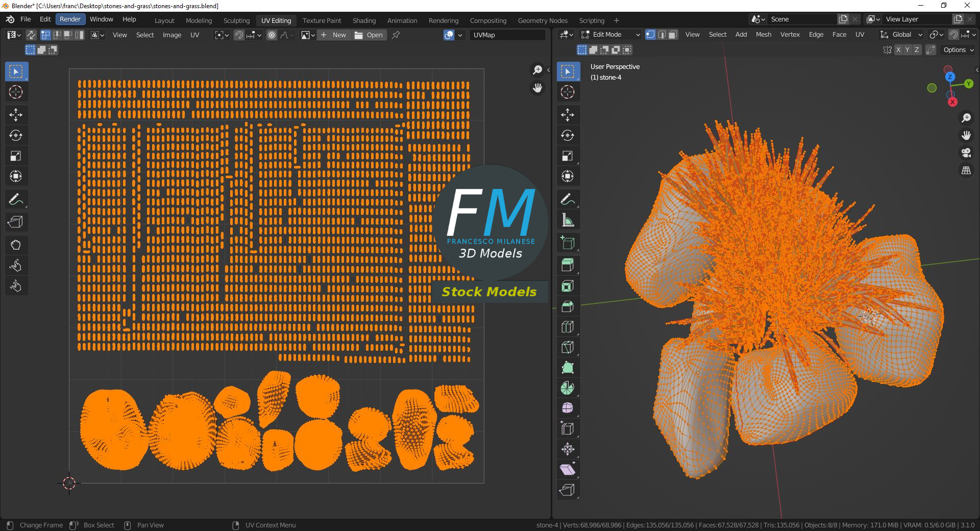The height and width of the screenshot is (531, 980).
Task: Pick the Rotate tool in UV editor
Action: pyautogui.click(x=16, y=135)
